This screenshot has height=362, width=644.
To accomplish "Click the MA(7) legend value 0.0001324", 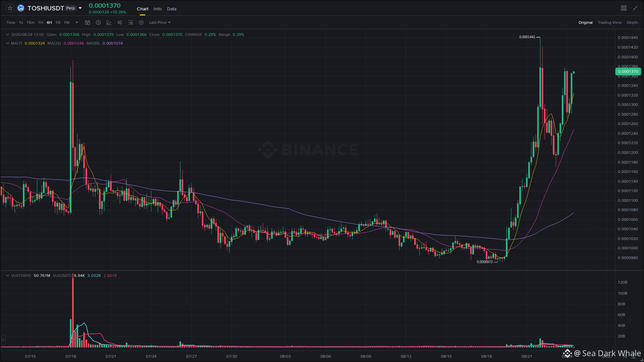I will point(35,43).
